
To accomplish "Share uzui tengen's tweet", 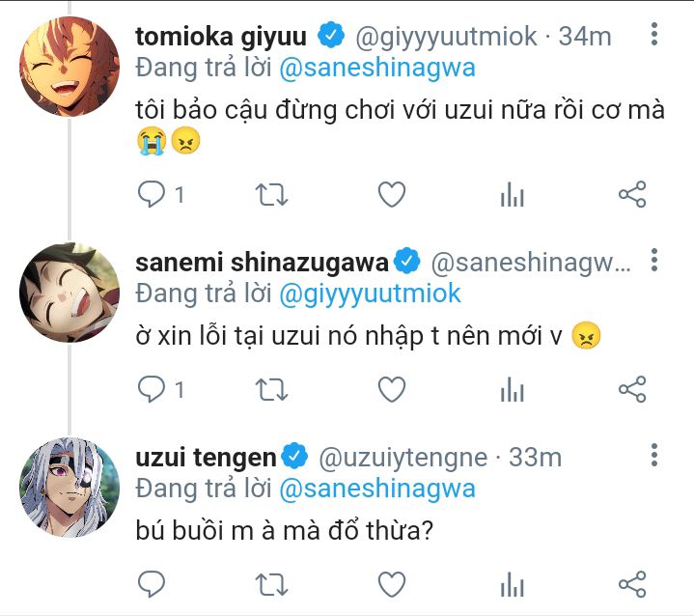I will pyautogui.click(x=631, y=583).
